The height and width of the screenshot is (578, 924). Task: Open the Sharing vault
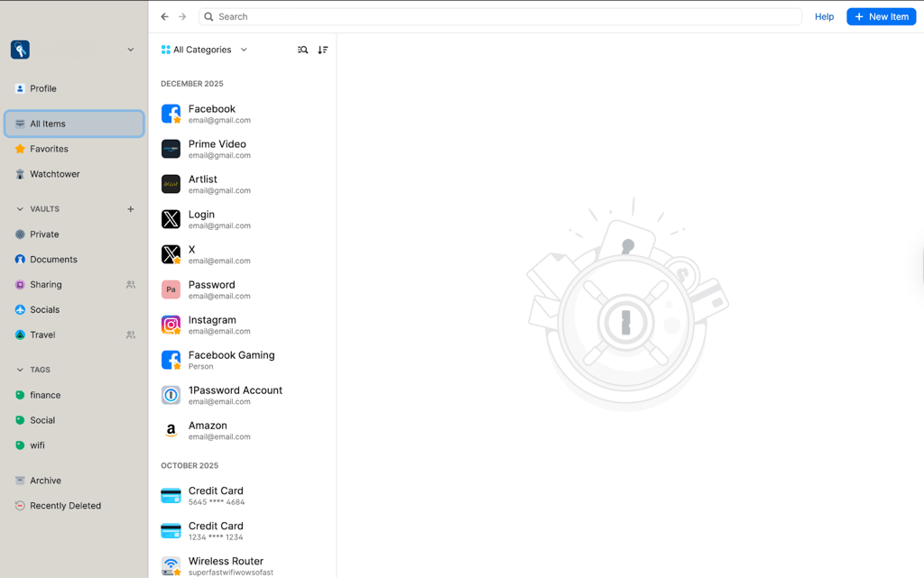pyautogui.click(x=74, y=284)
